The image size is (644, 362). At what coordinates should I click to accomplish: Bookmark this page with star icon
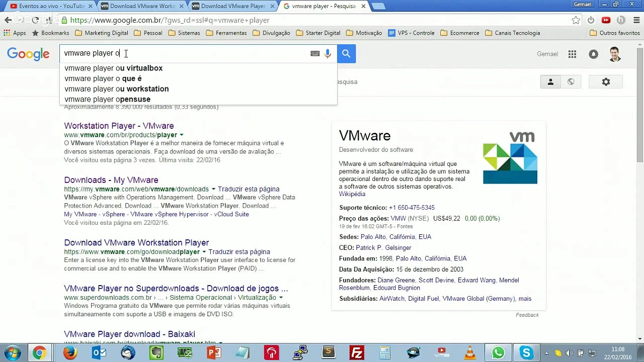tap(576, 20)
